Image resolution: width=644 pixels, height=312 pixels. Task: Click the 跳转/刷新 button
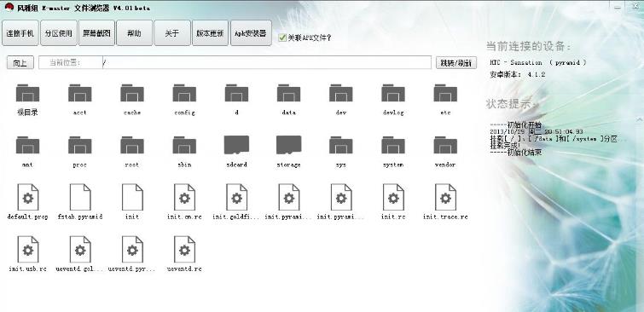pyautogui.click(x=455, y=63)
